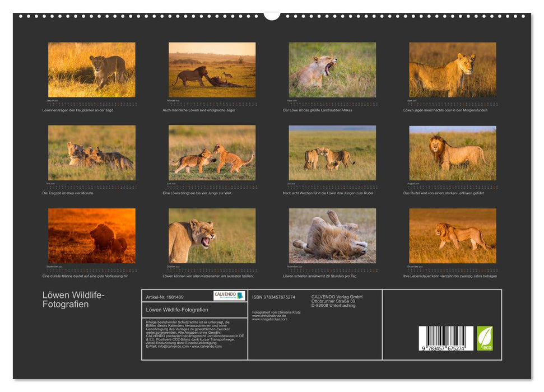Click the September dark mane lion photo
Image resolution: width=544 pixels, height=392 pixels.
(x=90, y=236)
